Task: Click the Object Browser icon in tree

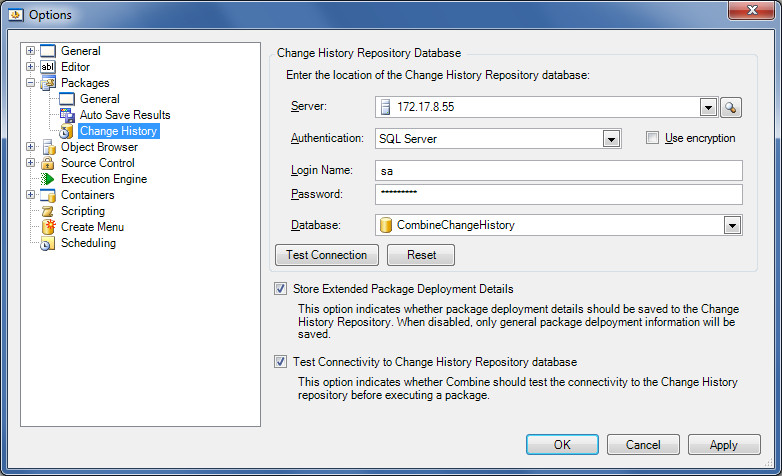Action: click(48, 147)
